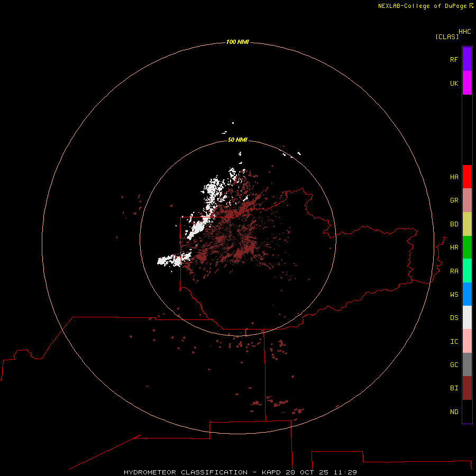Click the HHC product label
The image size is (476, 476).
pyautogui.click(x=464, y=32)
